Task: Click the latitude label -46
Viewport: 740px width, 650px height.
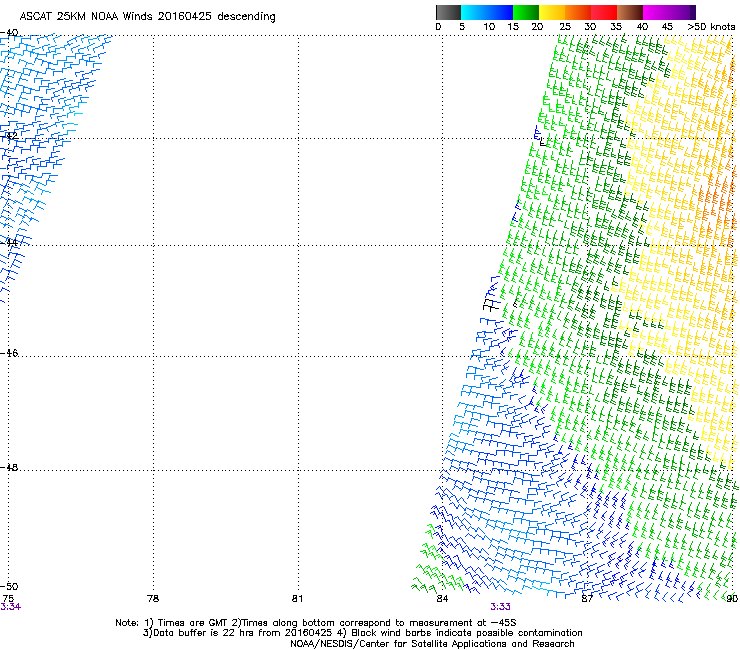Action: point(9,353)
